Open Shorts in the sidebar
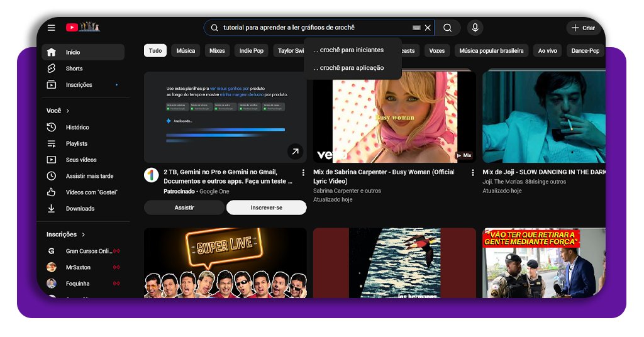644x337 pixels. click(x=74, y=69)
